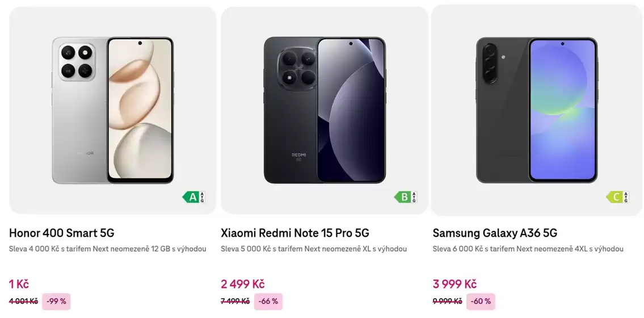Click the energy class C label icon
644x318 pixels.
coord(617,197)
